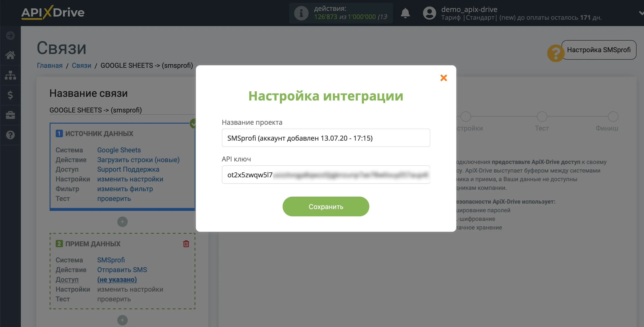Image resolution: width=644 pixels, height=327 pixels.
Task: Click the Google Sheets system link
Action: [x=119, y=150]
